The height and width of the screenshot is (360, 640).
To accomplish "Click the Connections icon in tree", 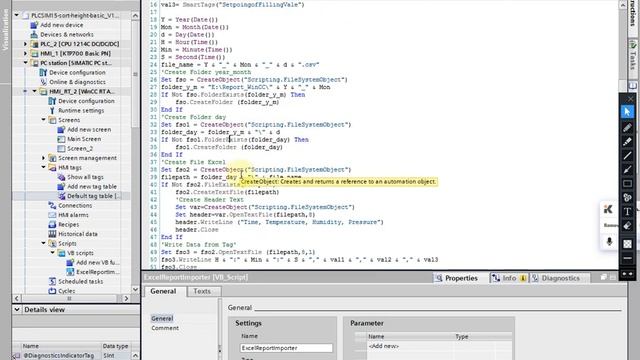I will click(52, 205).
